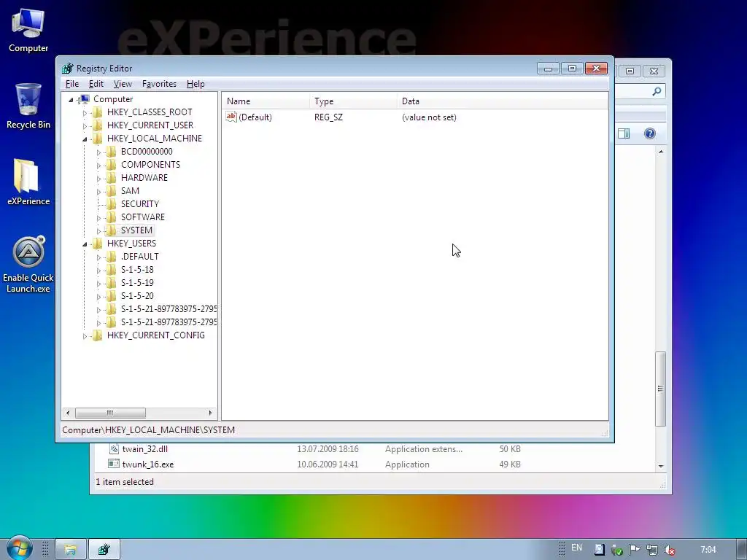747x560 pixels.
Task: Select the SYSTEM key
Action: click(136, 230)
